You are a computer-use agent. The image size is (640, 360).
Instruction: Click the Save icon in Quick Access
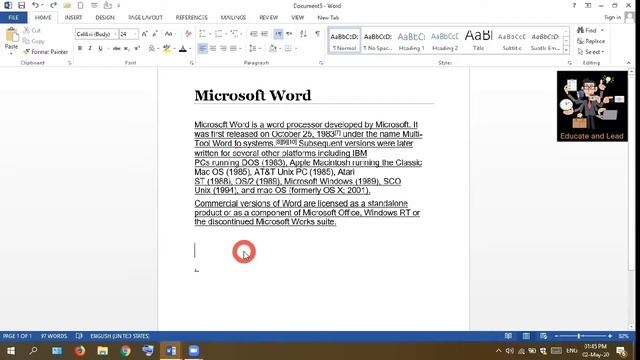click(x=22, y=5)
